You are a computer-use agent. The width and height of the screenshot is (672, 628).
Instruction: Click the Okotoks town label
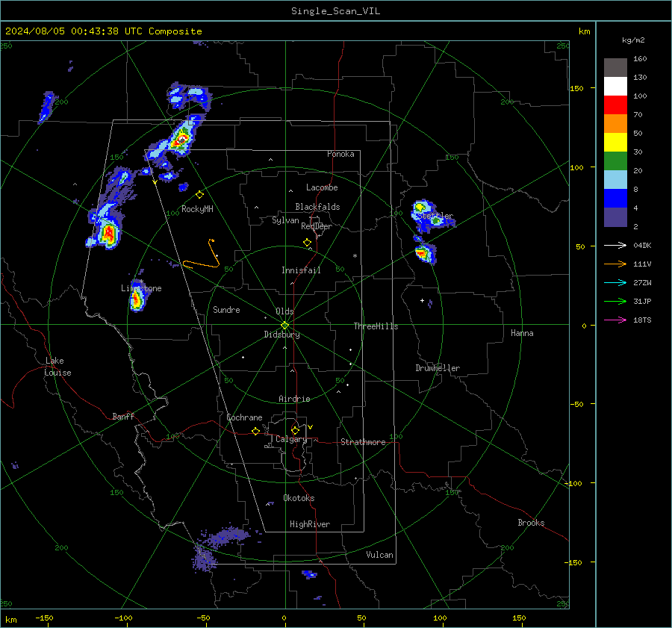(299, 498)
